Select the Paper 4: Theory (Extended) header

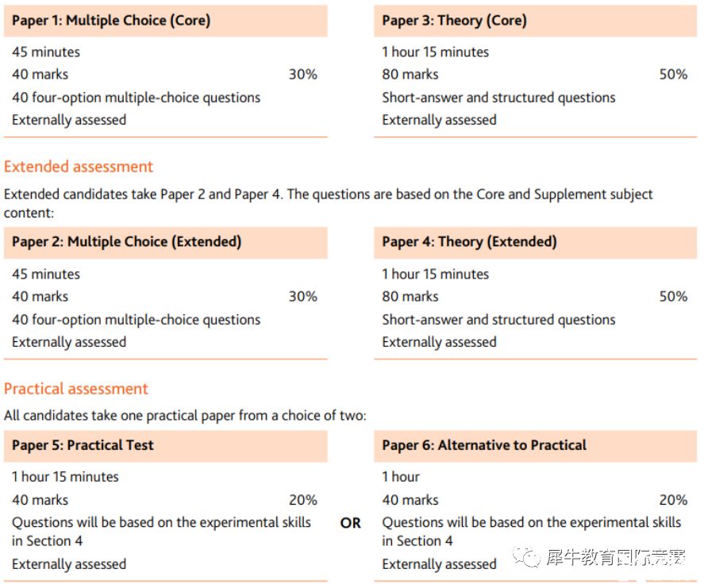click(x=536, y=242)
